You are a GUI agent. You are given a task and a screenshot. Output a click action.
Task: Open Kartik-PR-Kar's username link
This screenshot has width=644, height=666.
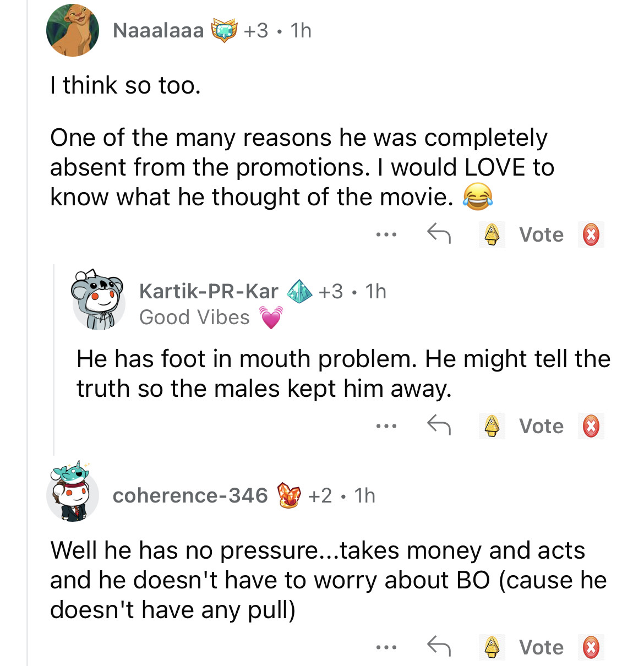click(x=209, y=291)
